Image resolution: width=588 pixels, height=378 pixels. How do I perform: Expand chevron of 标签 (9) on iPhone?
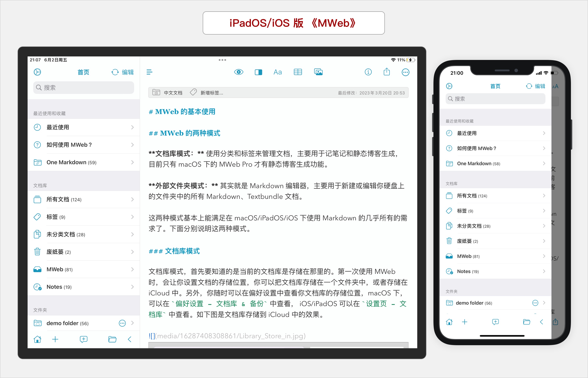544,211
